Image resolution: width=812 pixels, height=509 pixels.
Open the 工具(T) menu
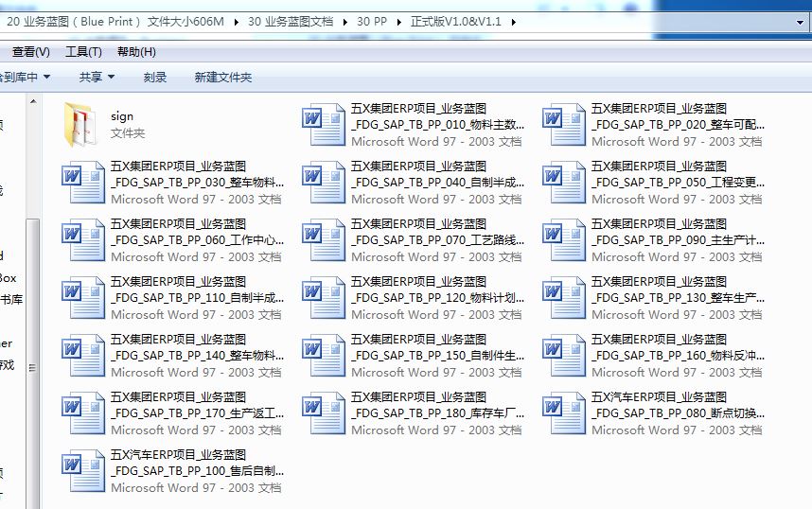(83, 52)
